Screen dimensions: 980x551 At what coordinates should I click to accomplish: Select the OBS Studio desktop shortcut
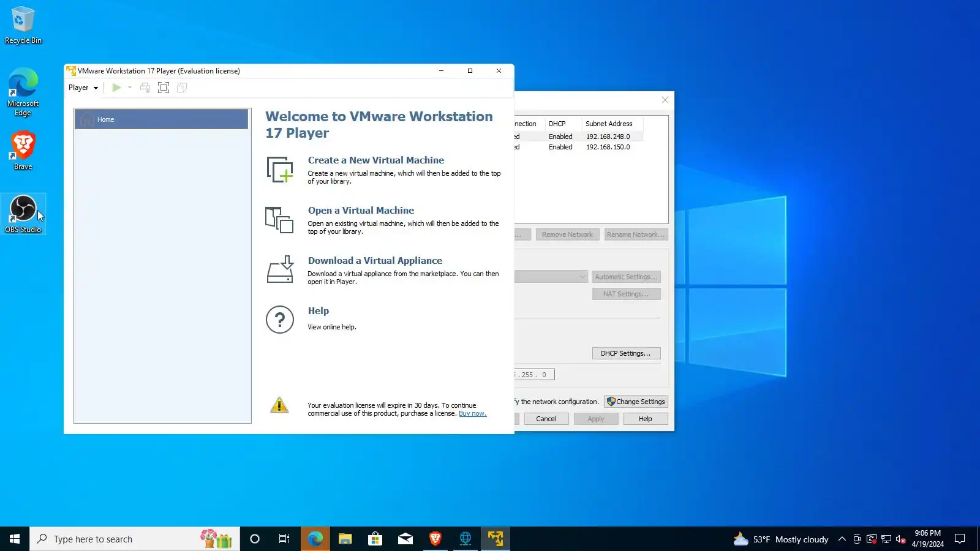click(23, 214)
